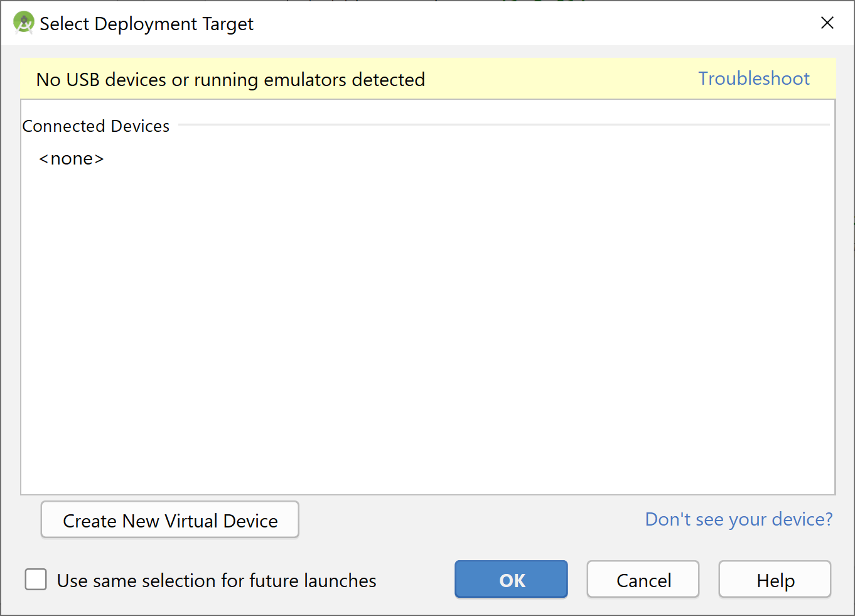Click the "Select Deployment Target" title text

(x=146, y=24)
